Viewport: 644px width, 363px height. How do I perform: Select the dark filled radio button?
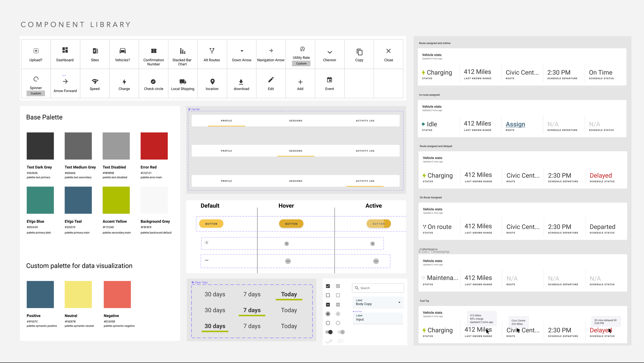point(328,314)
